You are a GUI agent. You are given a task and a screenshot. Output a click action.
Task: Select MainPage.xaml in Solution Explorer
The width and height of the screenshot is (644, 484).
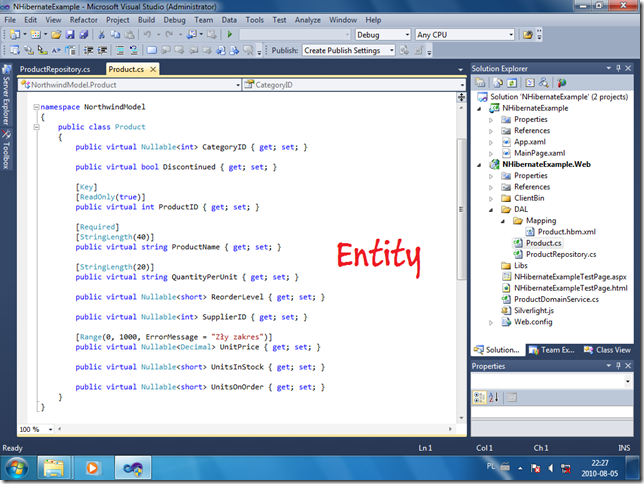click(539, 153)
